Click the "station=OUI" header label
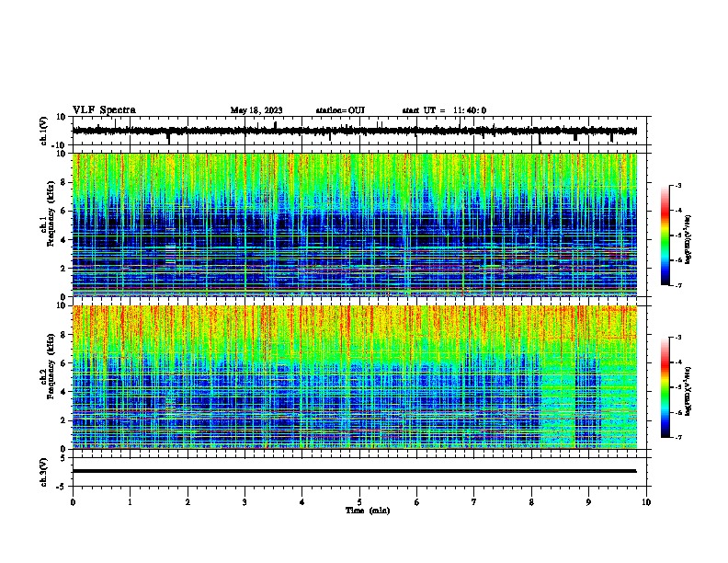Image resolution: width=728 pixels, height=563 pixels. [340, 110]
